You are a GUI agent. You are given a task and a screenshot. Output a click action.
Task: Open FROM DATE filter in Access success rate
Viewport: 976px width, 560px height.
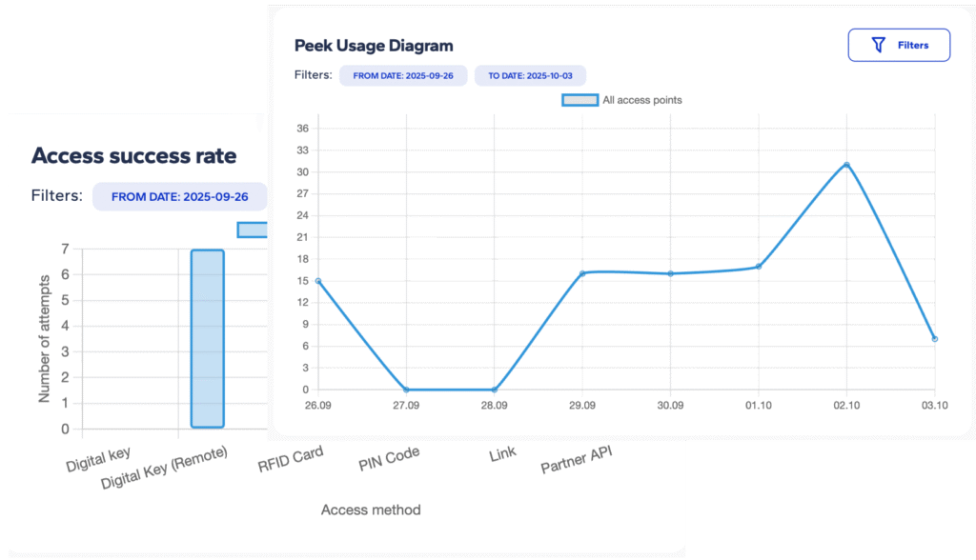pos(179,197)
